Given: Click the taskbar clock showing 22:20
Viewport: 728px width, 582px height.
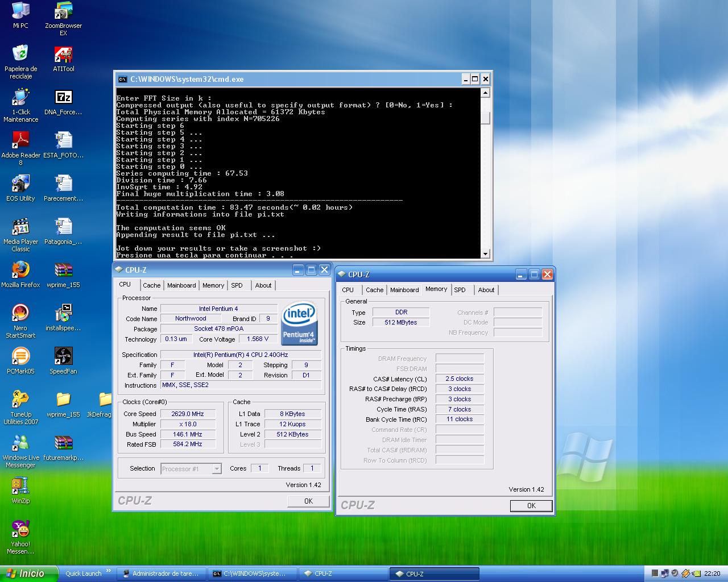Looking at the screenshot, I should point(712,573).
